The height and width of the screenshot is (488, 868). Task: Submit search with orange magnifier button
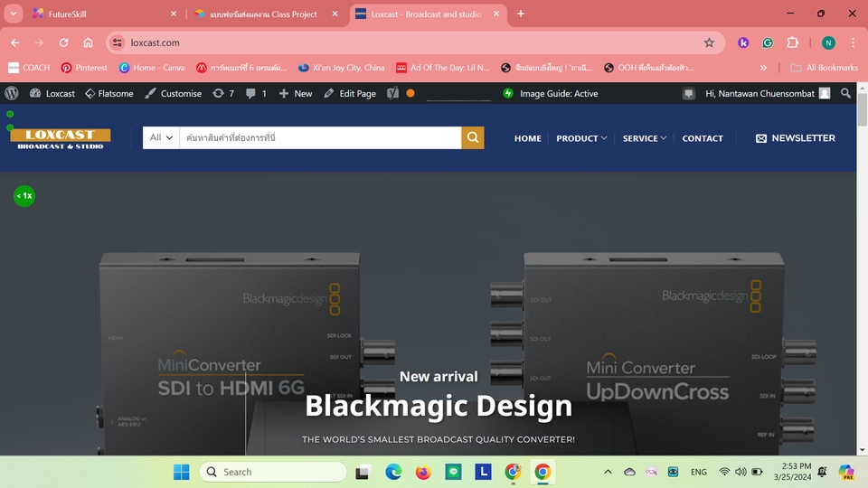(x=473, y=137)
